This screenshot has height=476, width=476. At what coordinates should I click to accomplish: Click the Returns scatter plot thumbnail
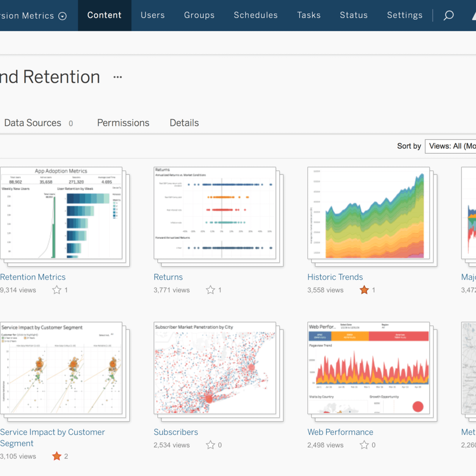click(x=215, y=213)
